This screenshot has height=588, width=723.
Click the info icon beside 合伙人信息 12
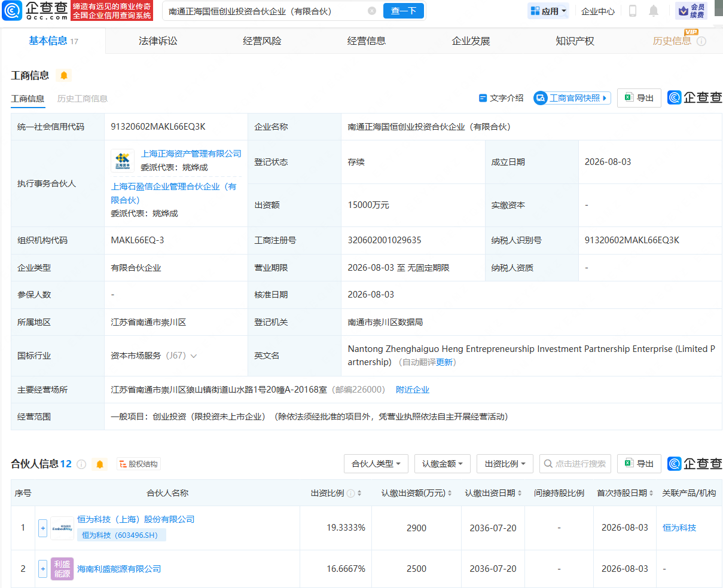click(81, 464)
